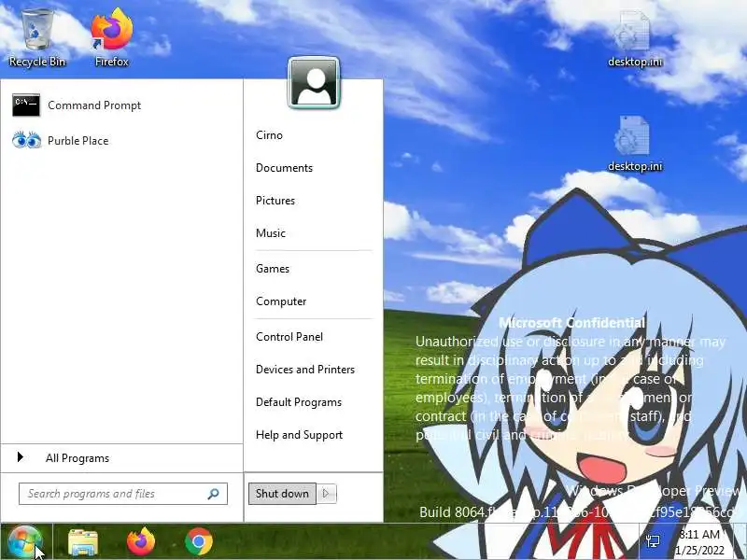Open Pictures from Start menu
The width and height of the screenshot is (747, 560).
pos(275,201)
